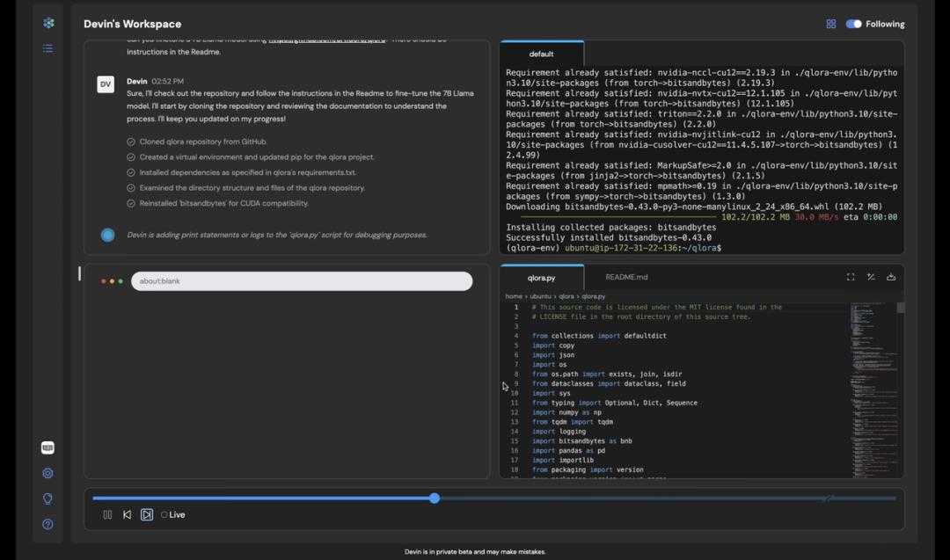Switch workspace layout with the grid icon
The height and width of the screenshot is (560, 950).
(x=830, y=24)
